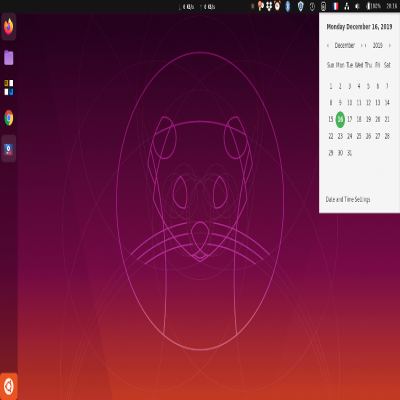The image size is (400, 400).
Task: Select December 25 in the calendar
Action: coord(359,136)
